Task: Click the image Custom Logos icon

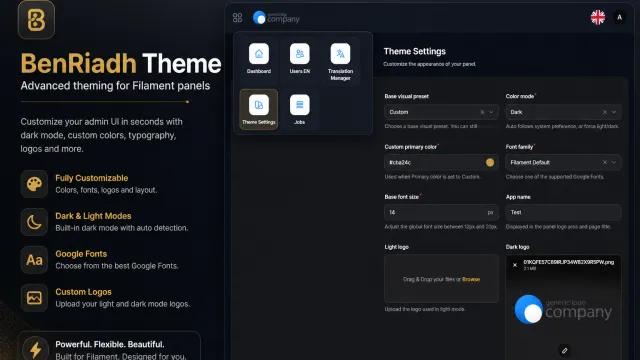Action: click(x=34, y=298)
